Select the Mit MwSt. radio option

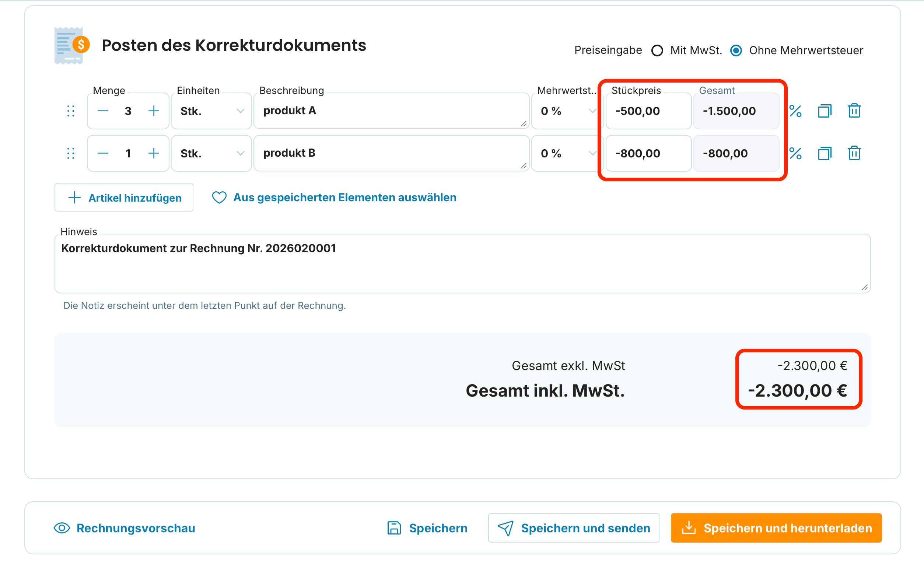coord(657,50)
